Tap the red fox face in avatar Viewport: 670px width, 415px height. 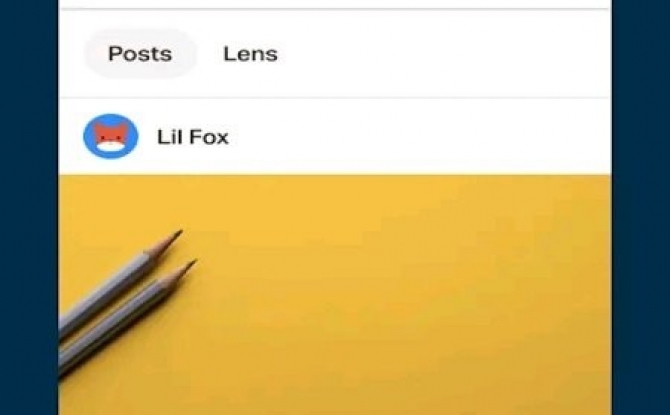[111, 135]
